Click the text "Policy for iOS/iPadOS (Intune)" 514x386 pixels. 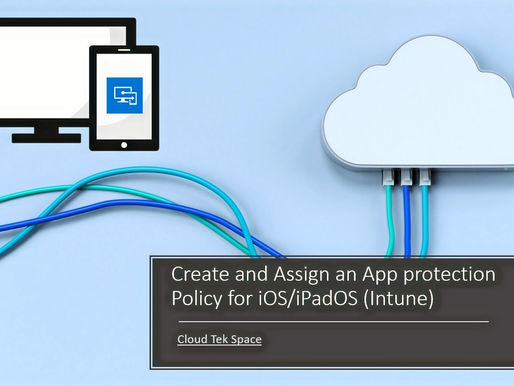click(303, 298)
